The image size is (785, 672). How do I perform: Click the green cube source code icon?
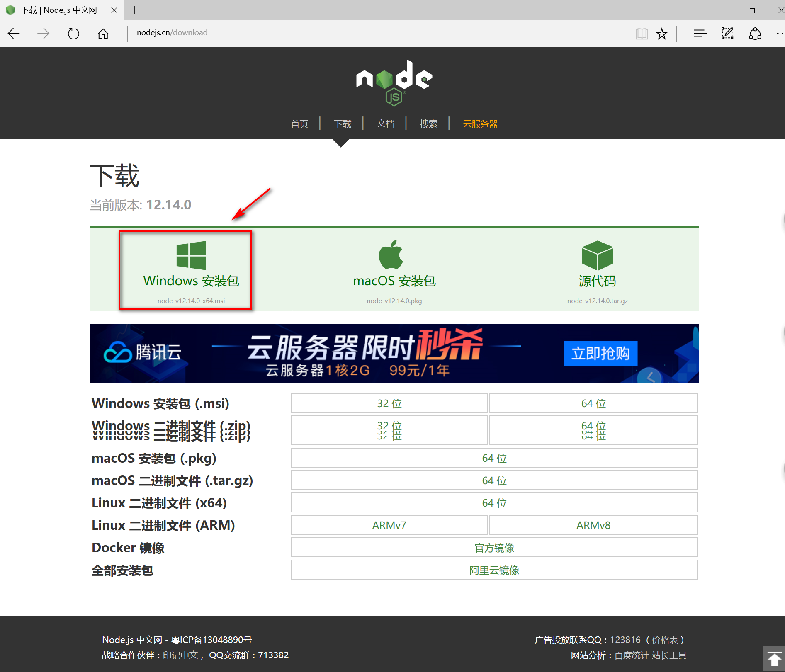pos(597,255)
